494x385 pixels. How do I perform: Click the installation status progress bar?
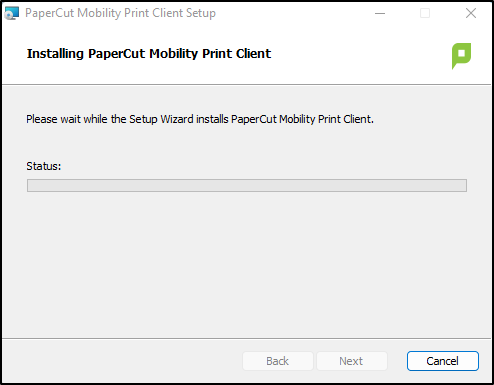pyautogui.click(x=247, y=185)
